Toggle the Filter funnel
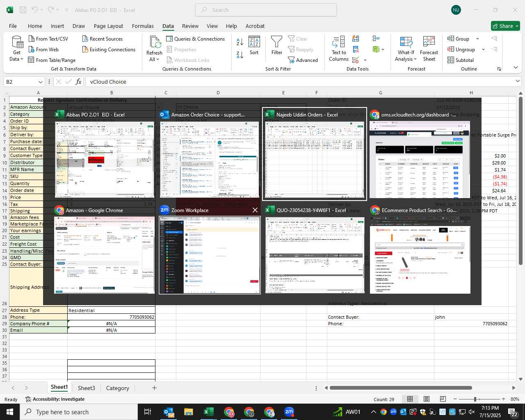525x420 pixels. click(x=277, y=46)
